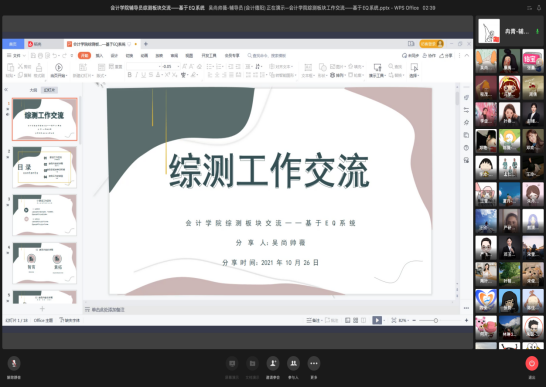Click the slide sorter view icon

click(x=355, y=320)
